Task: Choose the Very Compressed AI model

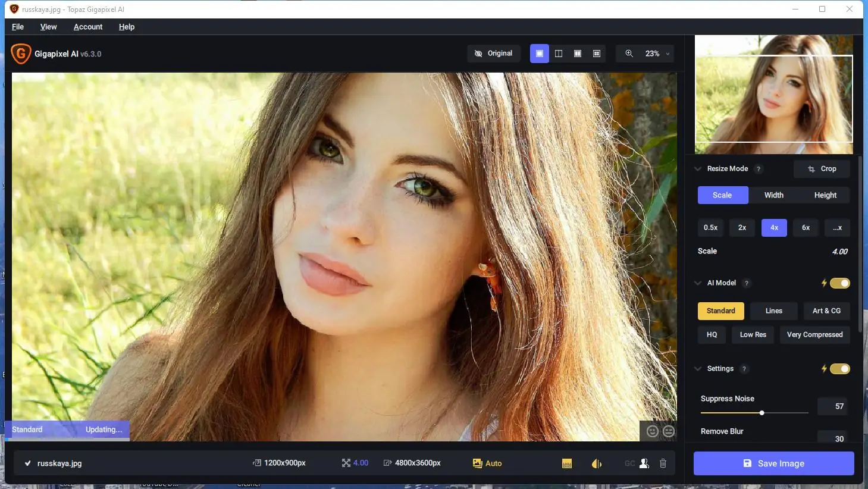Action: pyautogui.click(x=815, y=335)
